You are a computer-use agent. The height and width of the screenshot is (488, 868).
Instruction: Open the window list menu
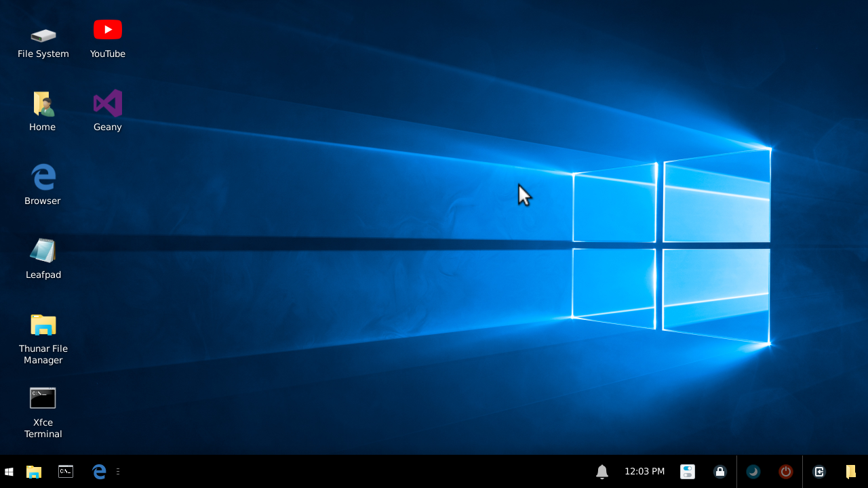point(118,471)
